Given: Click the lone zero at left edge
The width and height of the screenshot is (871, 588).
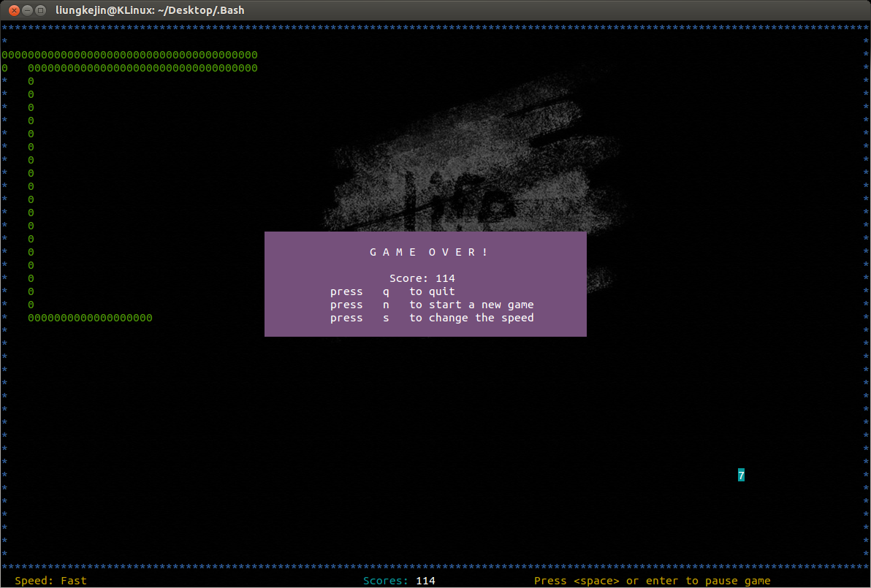Looking at the screenshot, I should pyautogui.click(x=4, y=68).
